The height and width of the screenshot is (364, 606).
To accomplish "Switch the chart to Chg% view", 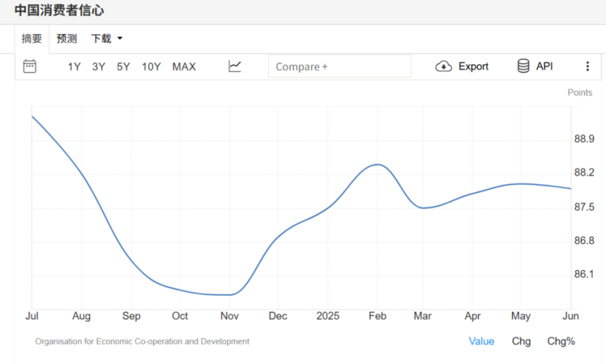I will (561, 341).
